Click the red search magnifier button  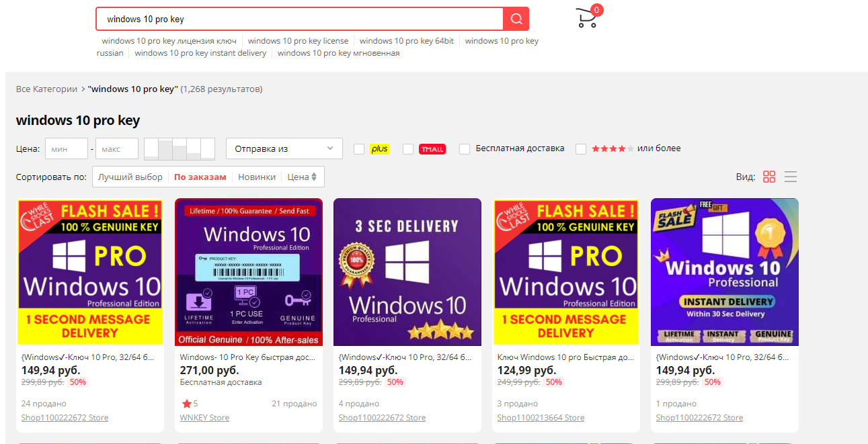[x=516, y=19]
